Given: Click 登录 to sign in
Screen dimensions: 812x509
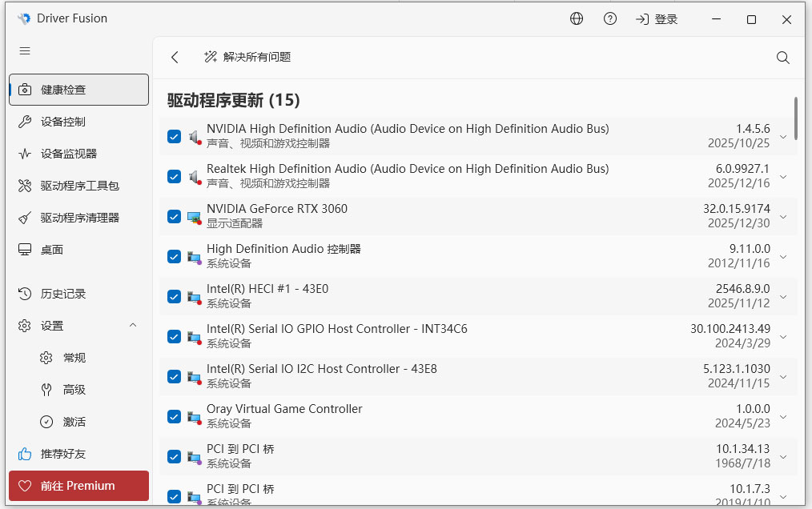Looking at the screenshot, I should (656, 18).
